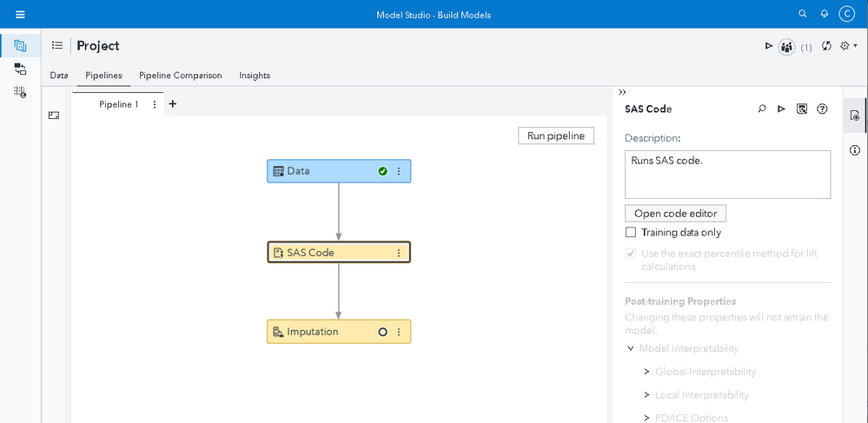Viewport: 868px width, 423px height.
Task: Click the Open code editor button
Action: (x=675, y=214)
